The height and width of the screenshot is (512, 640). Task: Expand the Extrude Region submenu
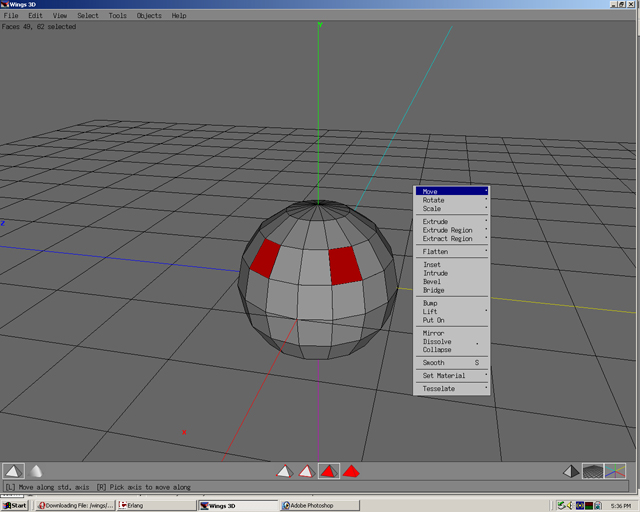point(452,230)
